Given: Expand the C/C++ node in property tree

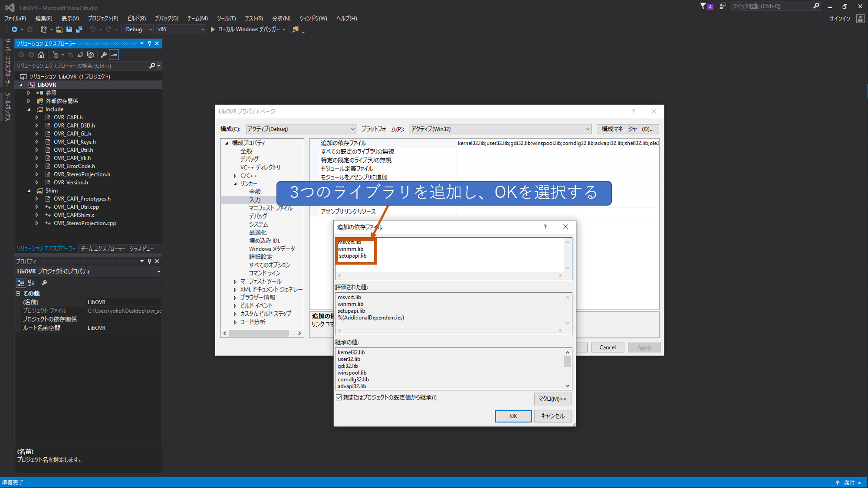Looking at the screenshot, I should pyautogui.click(x=235, y=176).
